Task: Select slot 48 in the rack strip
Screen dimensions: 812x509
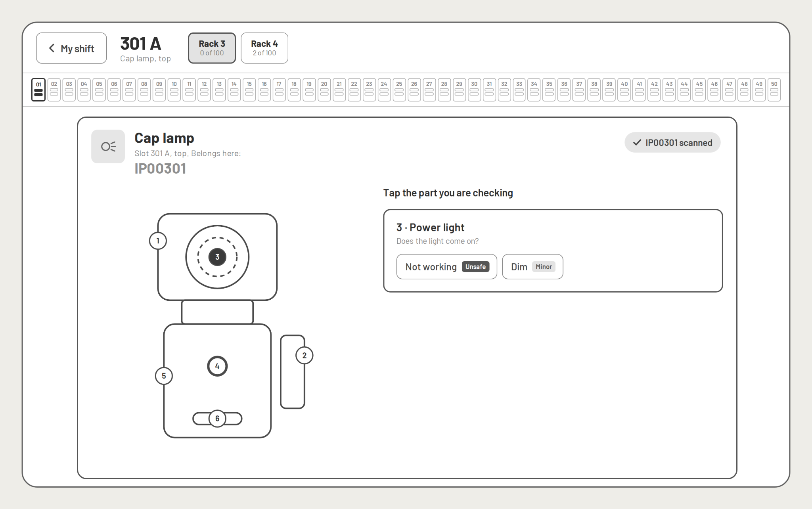Action: 744,90
